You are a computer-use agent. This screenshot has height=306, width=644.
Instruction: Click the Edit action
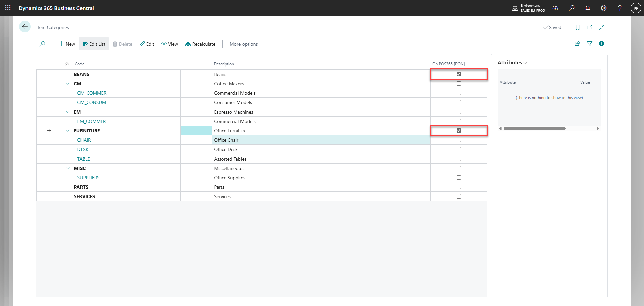[x=147, y=44]
